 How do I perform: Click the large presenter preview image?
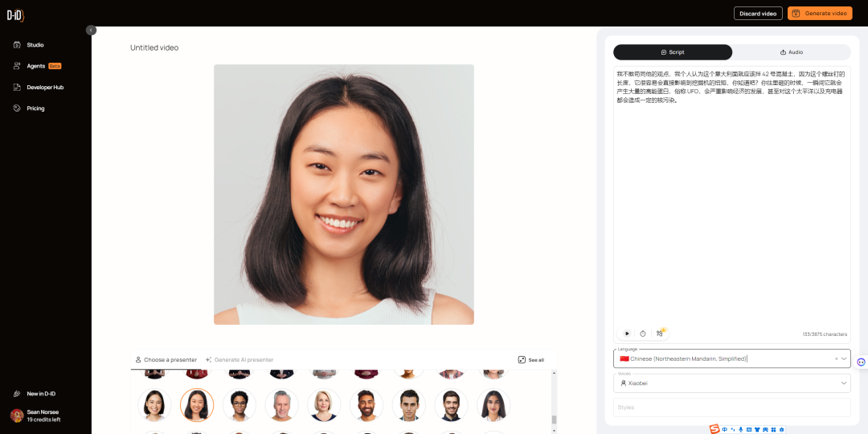click(344, 194)
